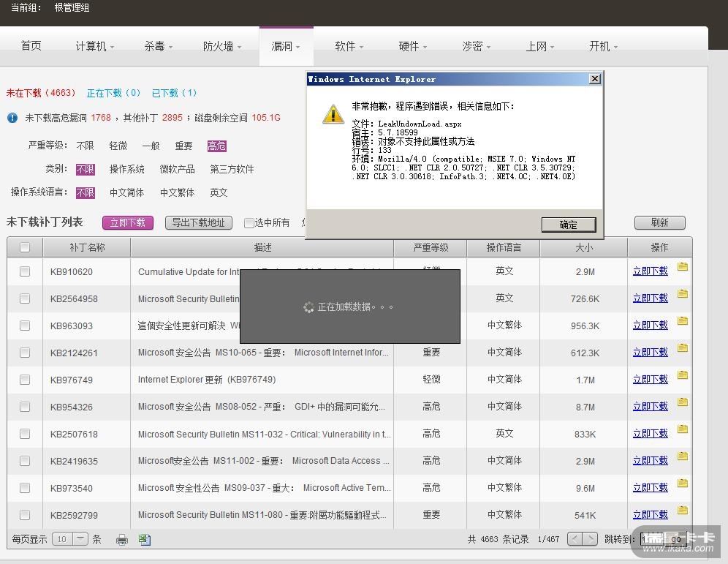Click the 刷新 refresh button
This screenshot has width=728, height=564.
coord(659,223)
